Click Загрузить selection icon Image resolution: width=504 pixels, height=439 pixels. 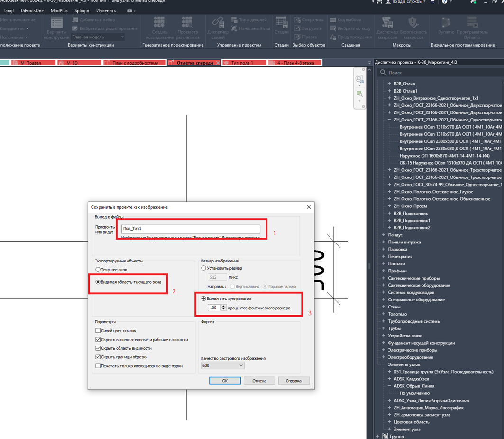298,28
